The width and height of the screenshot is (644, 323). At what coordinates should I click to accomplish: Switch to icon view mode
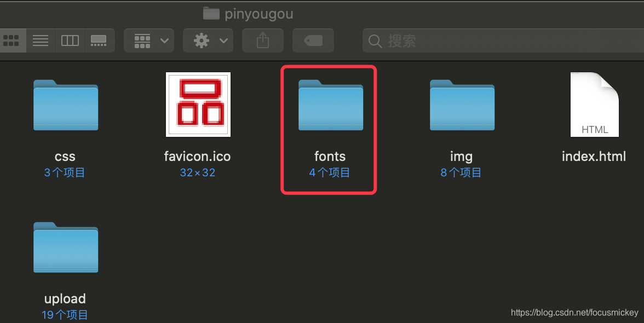pyautogui.click(x=12, y=40)
